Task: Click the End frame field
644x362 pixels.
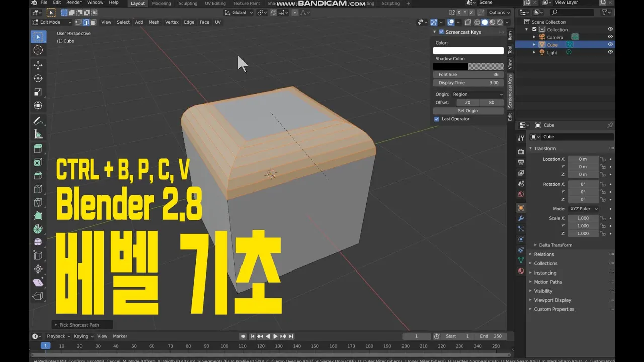Action: pos(491,336)
